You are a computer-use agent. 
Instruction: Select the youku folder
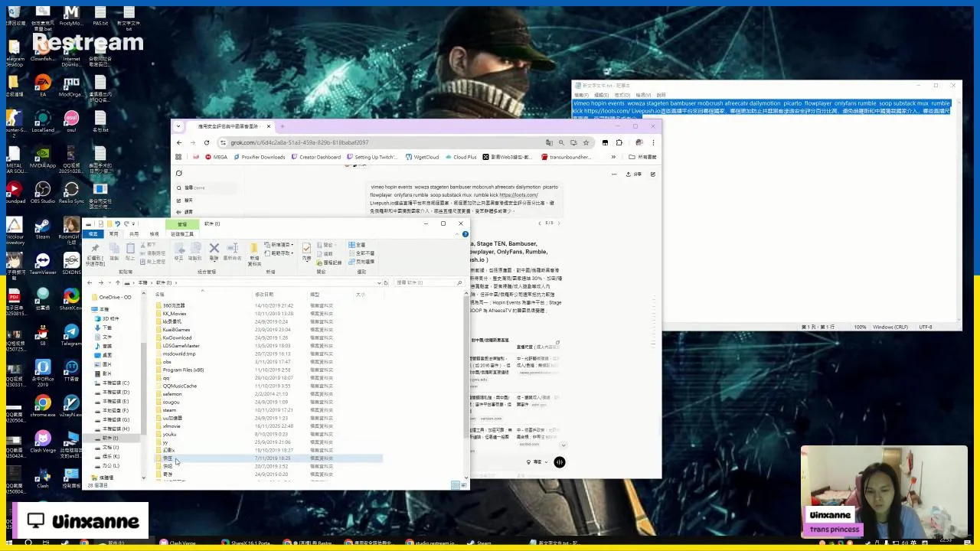[169, 434]
